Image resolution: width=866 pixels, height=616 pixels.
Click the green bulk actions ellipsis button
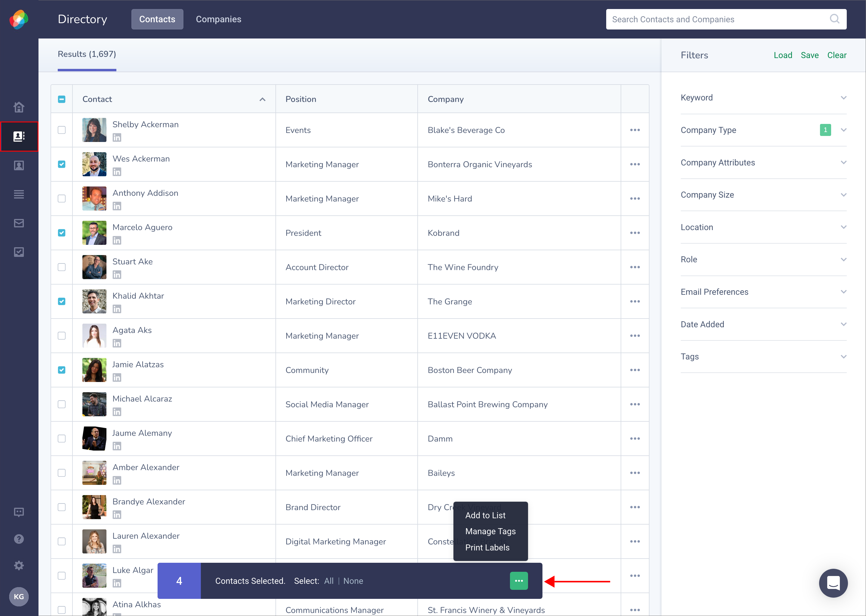pos(519,581)
